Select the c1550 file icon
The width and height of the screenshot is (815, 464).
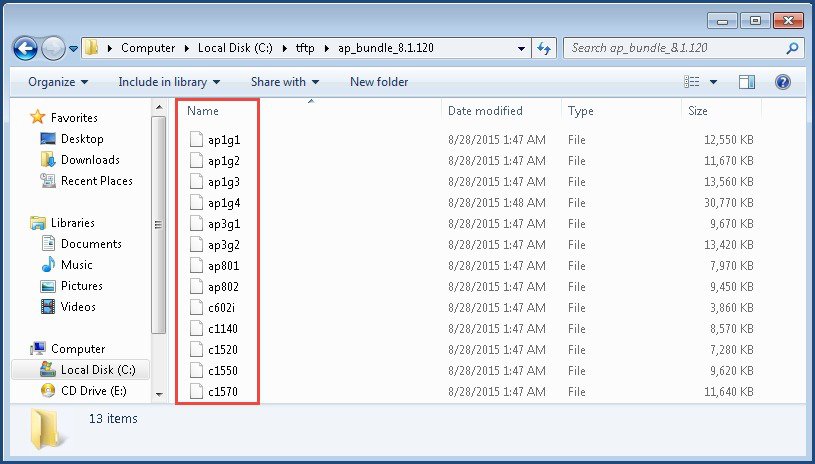pos(196,371)
